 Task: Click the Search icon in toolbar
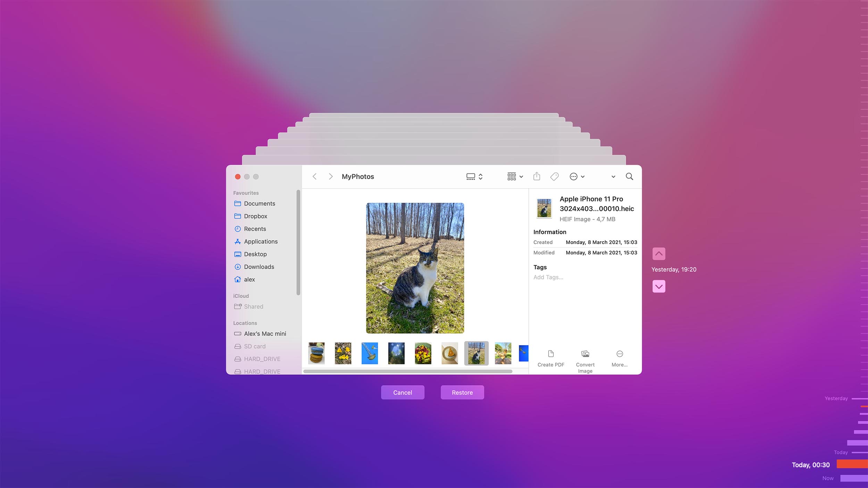[629, 176]
